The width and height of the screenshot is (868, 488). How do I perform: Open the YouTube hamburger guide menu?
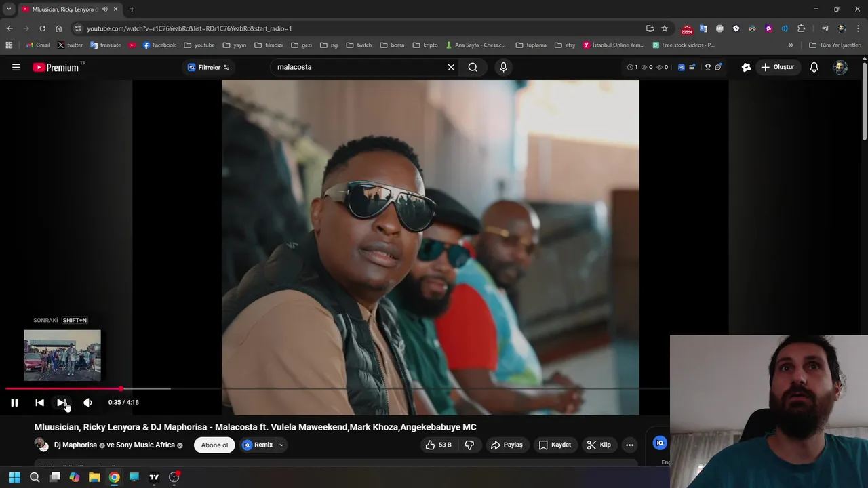pos(16,67)
